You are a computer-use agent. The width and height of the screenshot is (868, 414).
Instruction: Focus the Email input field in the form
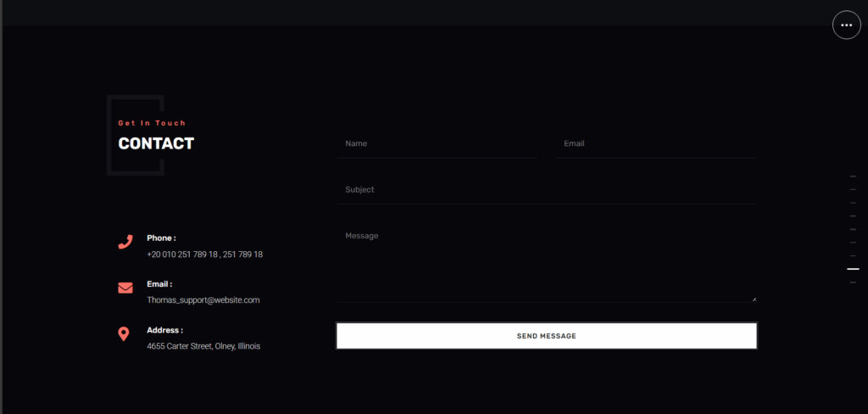(x=656, y=144)
